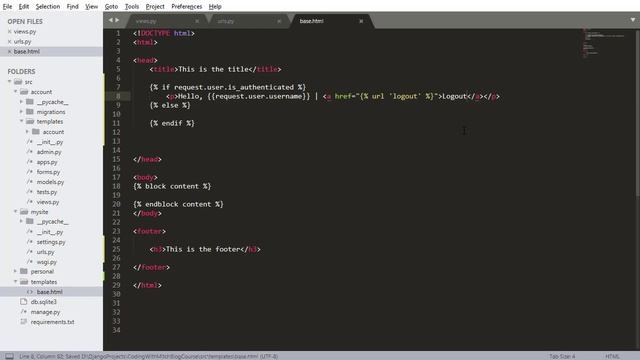Open the Selection menu
Viewport: 640px width, 360px height.
pyautogui.click(x=48, y=7)
